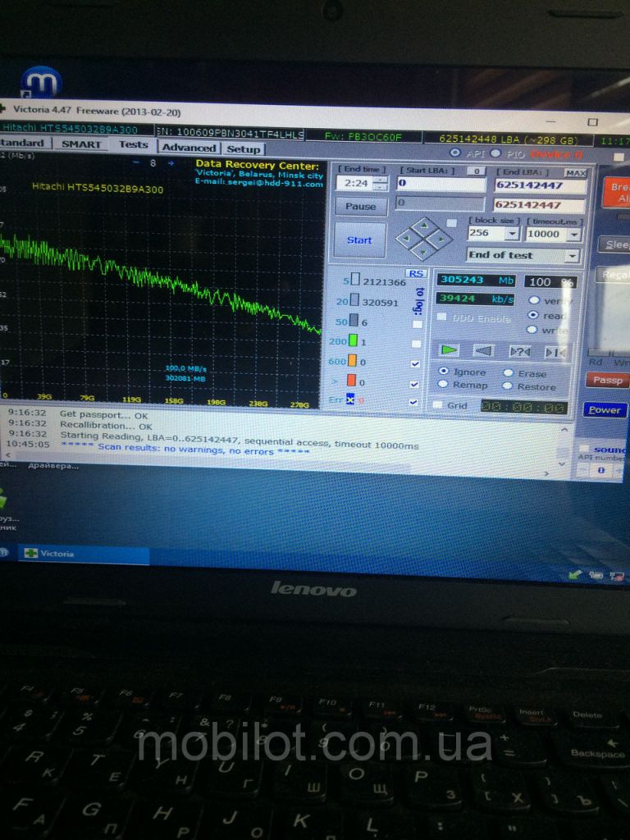The height and width of the screenshot is (840, 630).
Task: Click the Scan results log line
Action: pos(185,449)
